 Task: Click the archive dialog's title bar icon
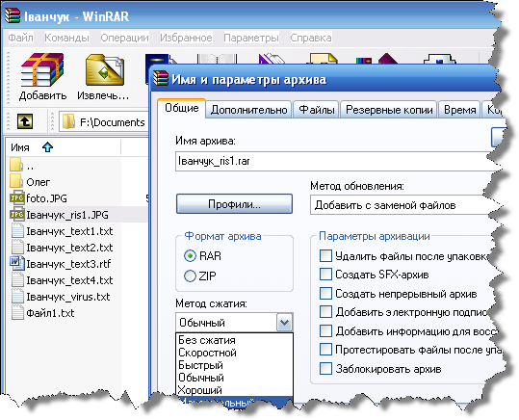click(161, 78)
